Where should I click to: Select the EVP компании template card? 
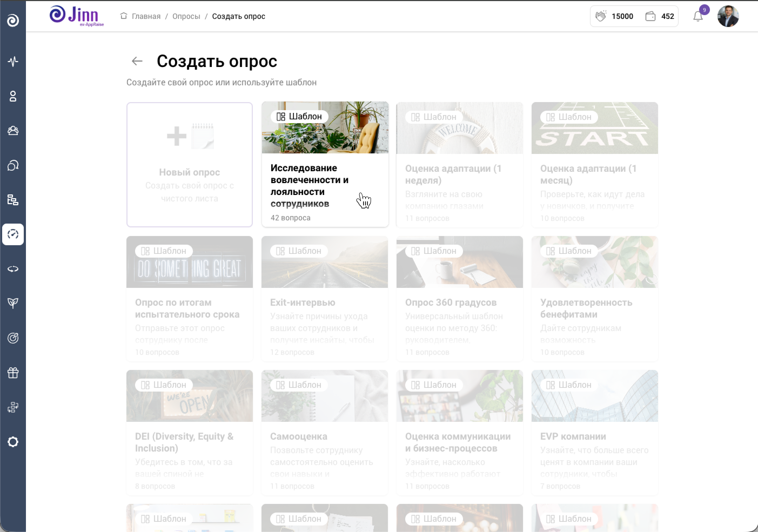[x=595, y=432]
